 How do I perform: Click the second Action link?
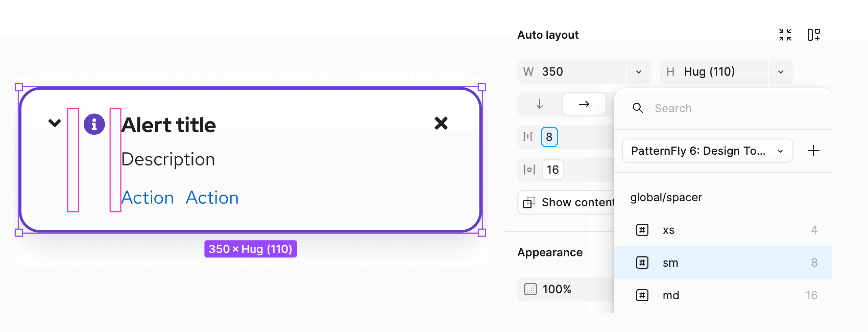212,197
